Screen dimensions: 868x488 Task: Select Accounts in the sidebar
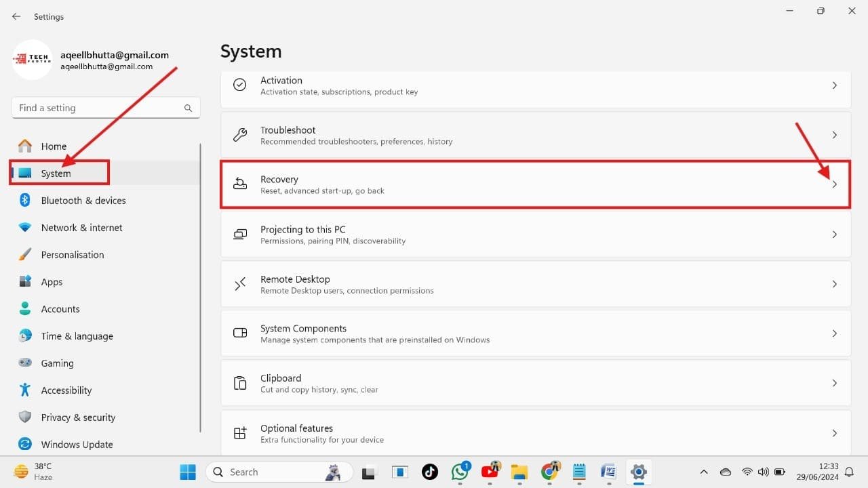tap(60, 308)
